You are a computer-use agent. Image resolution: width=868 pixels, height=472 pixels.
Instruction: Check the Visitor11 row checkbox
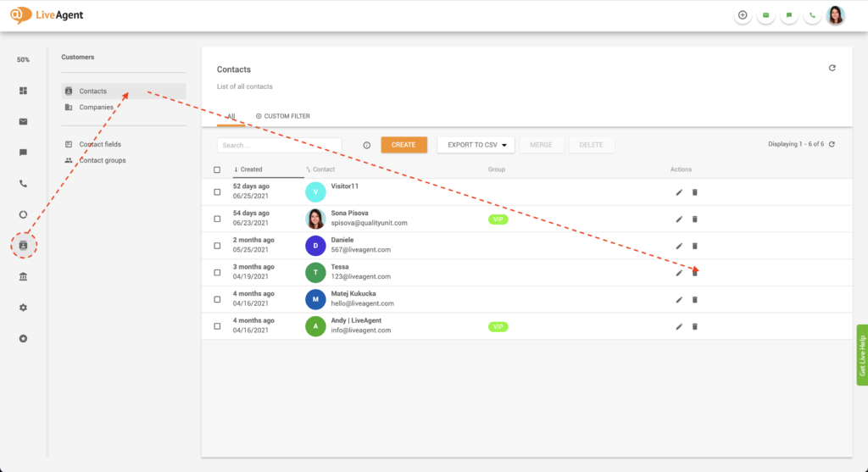[x=217, y=192]
